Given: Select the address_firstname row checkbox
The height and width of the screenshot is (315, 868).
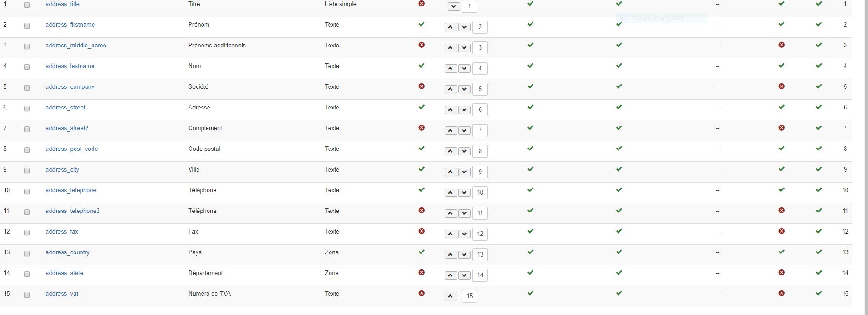Looking at the screenshot, I should point(27,26).
